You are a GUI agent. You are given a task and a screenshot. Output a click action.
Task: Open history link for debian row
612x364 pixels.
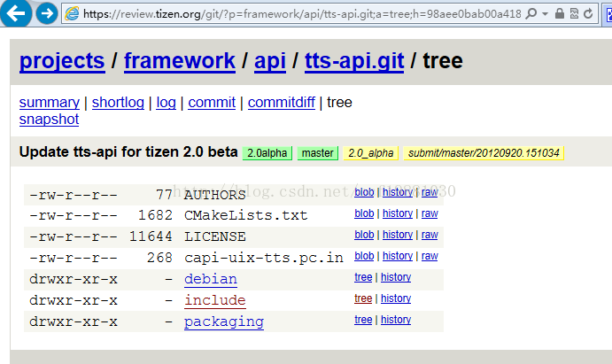click(396, 277)
